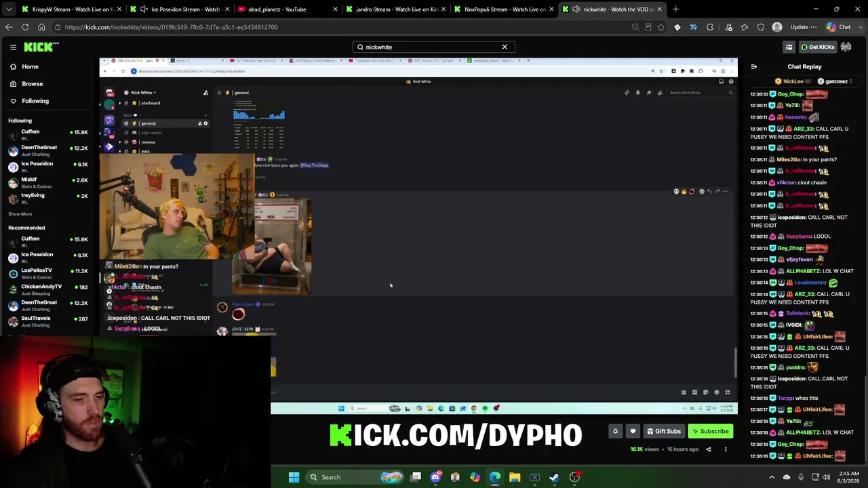Toggle the notification bell for the channel

(x=615, y=431)
